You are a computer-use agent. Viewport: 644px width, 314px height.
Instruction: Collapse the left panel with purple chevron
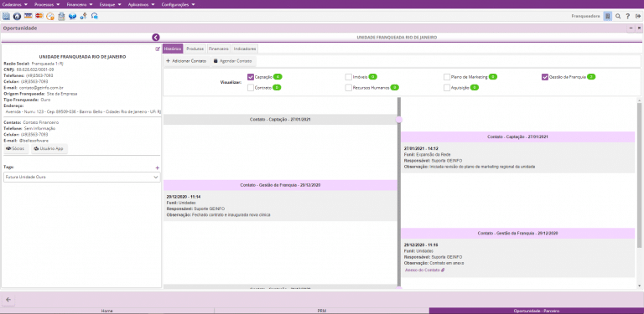[x=156, y=38]
